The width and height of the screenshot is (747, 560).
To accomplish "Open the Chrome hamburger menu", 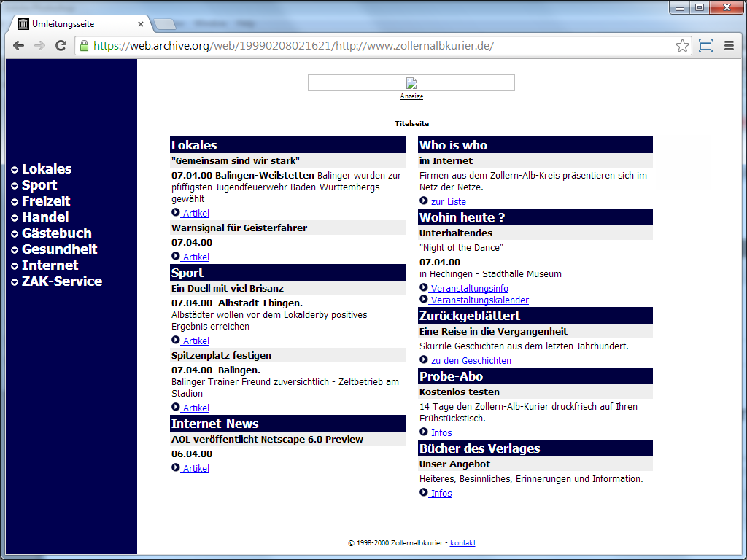I will 729,46.
